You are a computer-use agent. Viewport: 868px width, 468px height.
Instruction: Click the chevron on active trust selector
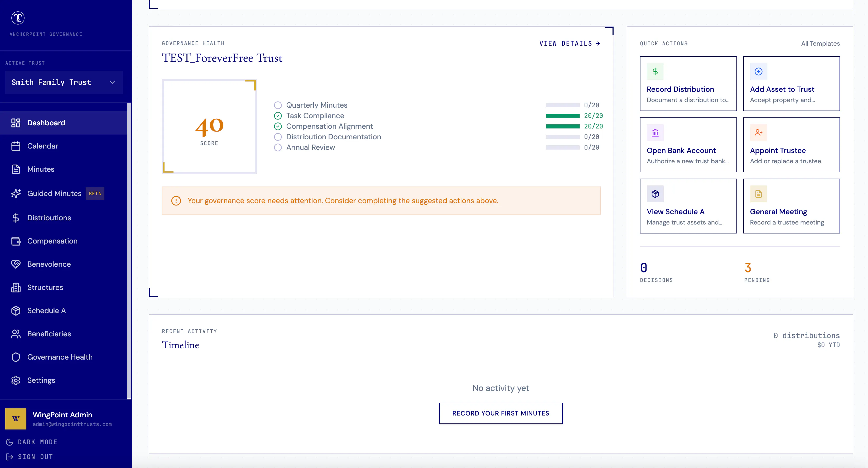click(x=112, y=82)
